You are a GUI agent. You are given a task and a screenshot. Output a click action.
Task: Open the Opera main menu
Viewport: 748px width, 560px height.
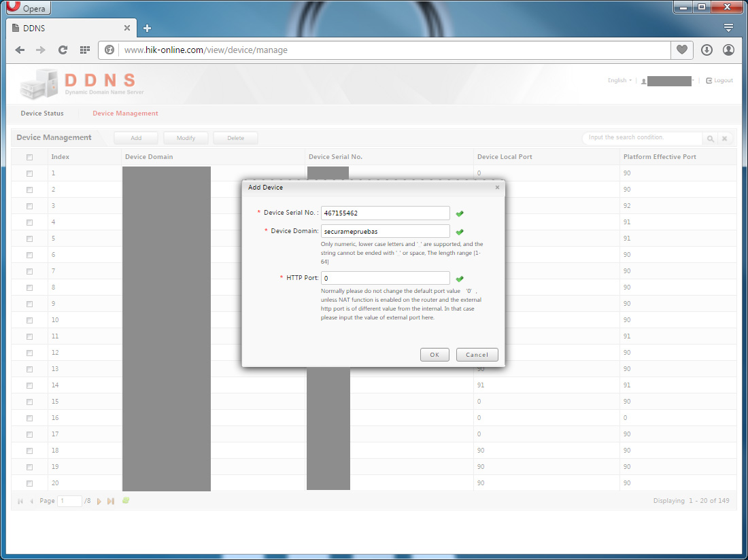coord(27,7)
